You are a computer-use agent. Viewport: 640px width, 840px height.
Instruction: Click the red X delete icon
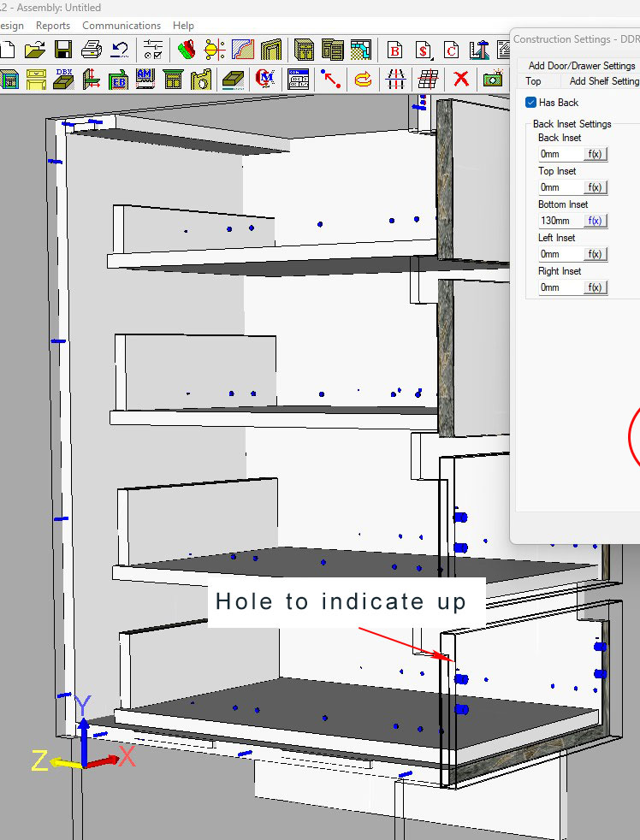461,80
